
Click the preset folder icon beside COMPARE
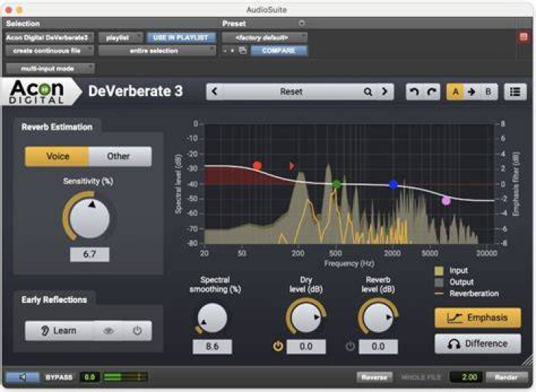point(243,51)
